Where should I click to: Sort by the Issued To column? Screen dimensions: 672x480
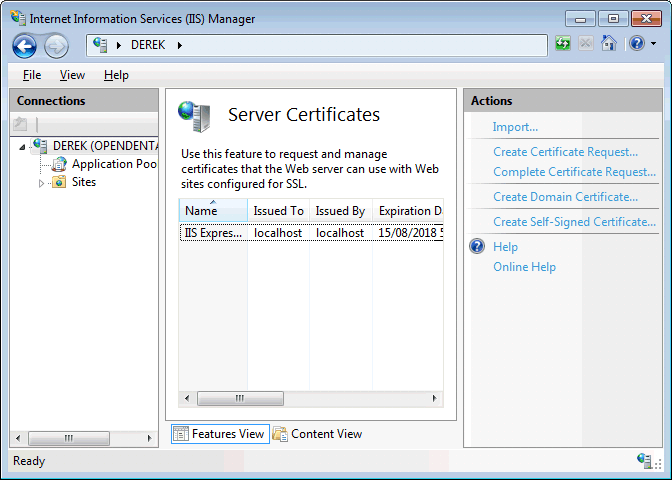pos(279,210)
